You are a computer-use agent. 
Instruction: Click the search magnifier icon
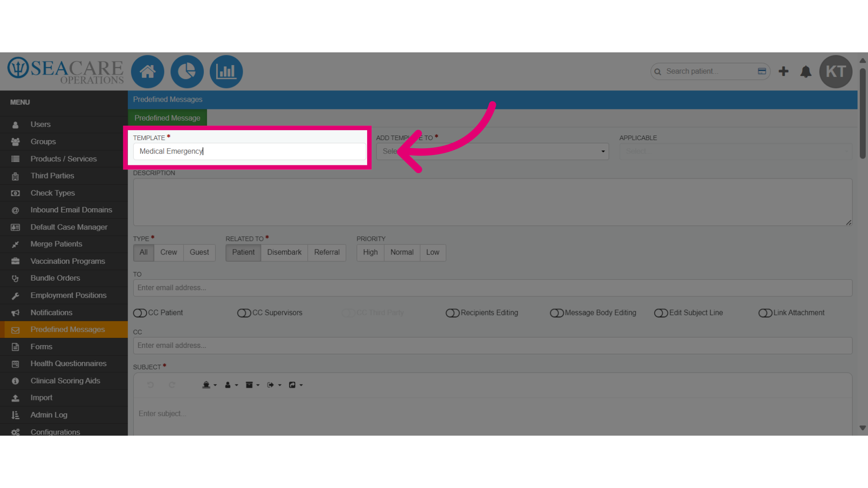(x=658, y=72)
